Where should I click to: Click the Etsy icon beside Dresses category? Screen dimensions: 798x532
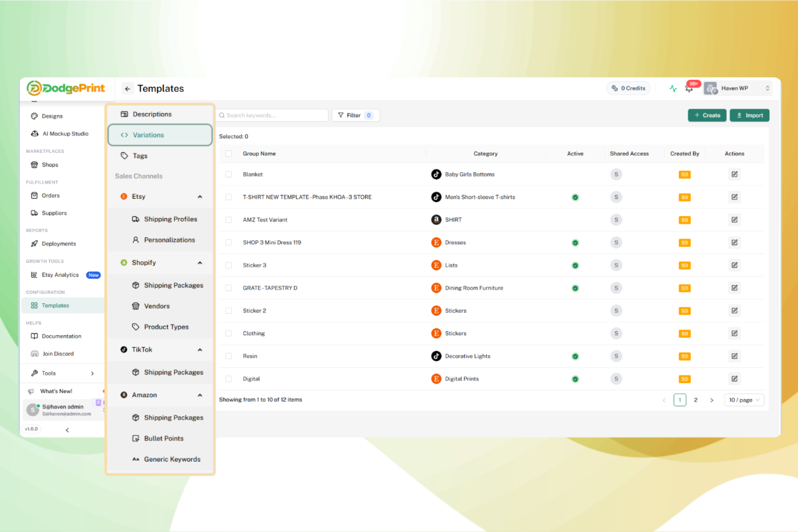(x=436, y=242)
